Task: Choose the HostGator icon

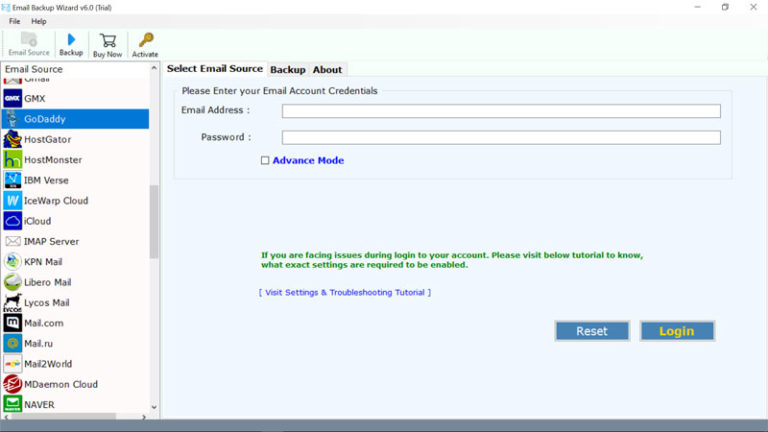Action: point(13,140)
